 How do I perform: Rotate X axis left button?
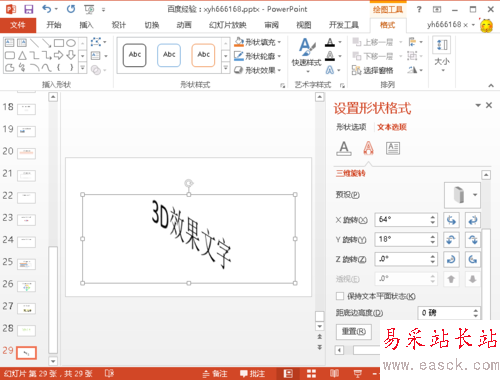tap(451, 220)
